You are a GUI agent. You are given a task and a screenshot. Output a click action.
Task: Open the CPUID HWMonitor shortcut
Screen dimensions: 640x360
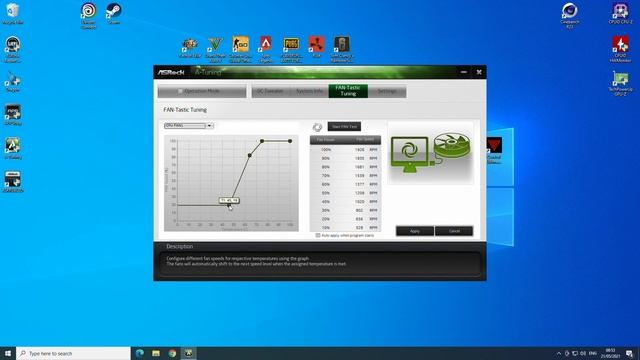620,49
